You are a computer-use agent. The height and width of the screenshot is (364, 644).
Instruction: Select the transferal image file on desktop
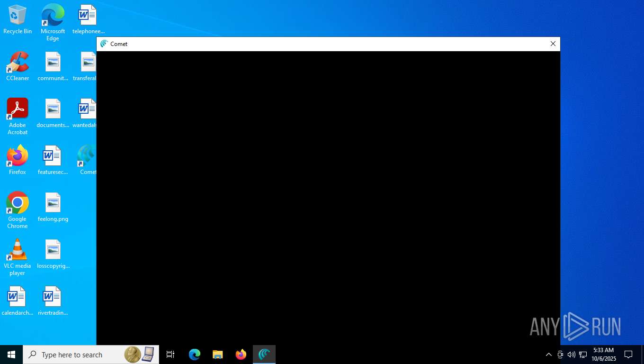[x=86, y=66]
